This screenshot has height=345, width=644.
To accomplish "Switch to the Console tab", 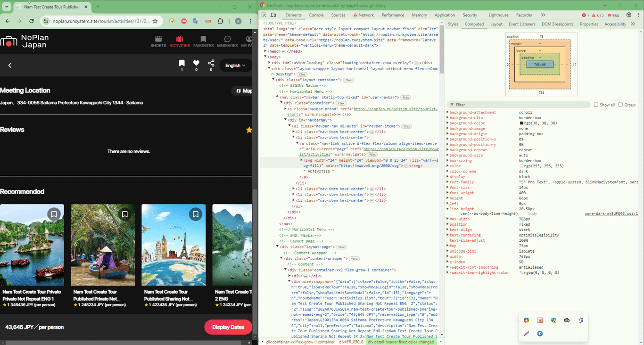I will [x=316, y=15].
